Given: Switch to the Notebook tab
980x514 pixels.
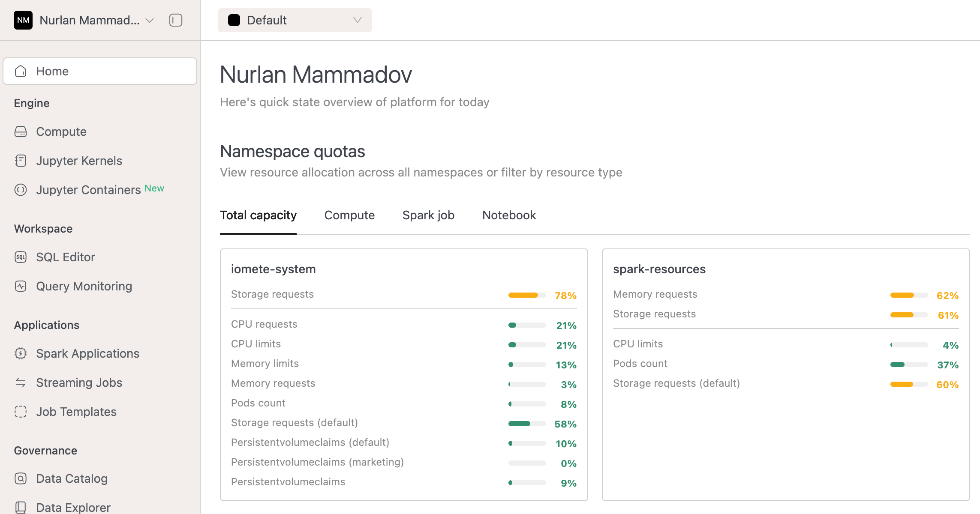Looking at the screenshot, I should [x=509, y=215].
